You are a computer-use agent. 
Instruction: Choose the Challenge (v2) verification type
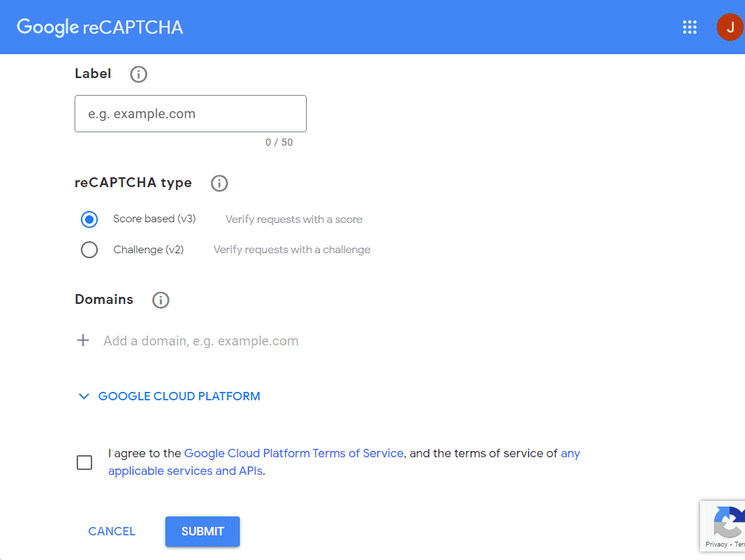click(x=89, y=250)
